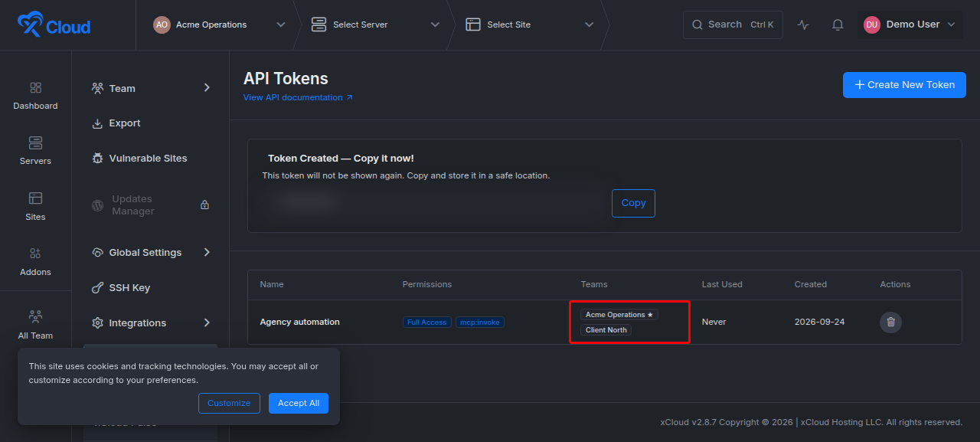Open notifications bell
Screen dimensions: 980x442
point(838,25)
